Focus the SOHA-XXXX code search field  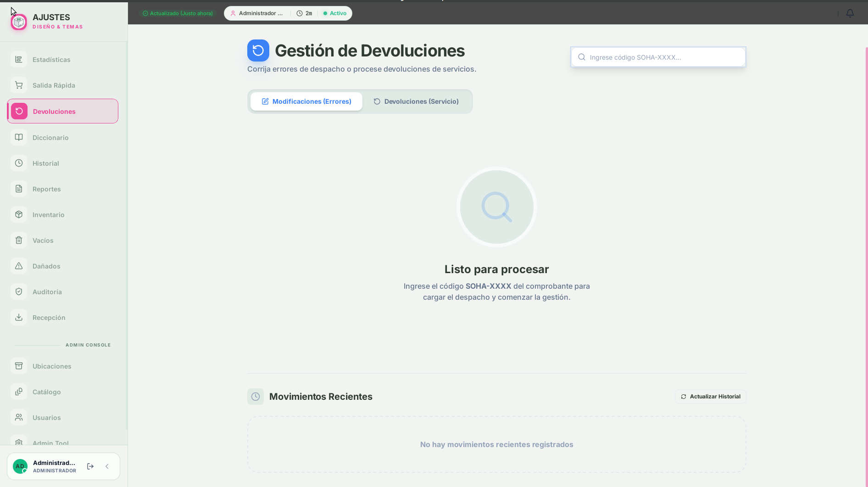pyautogui.click(x=658, y=57)
